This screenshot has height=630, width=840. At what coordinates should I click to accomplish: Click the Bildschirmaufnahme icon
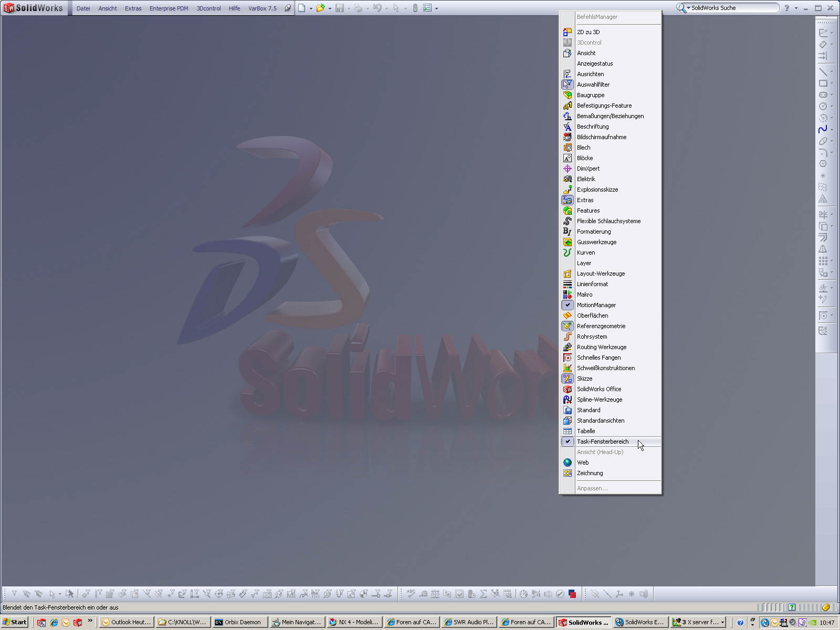(568, 137)
